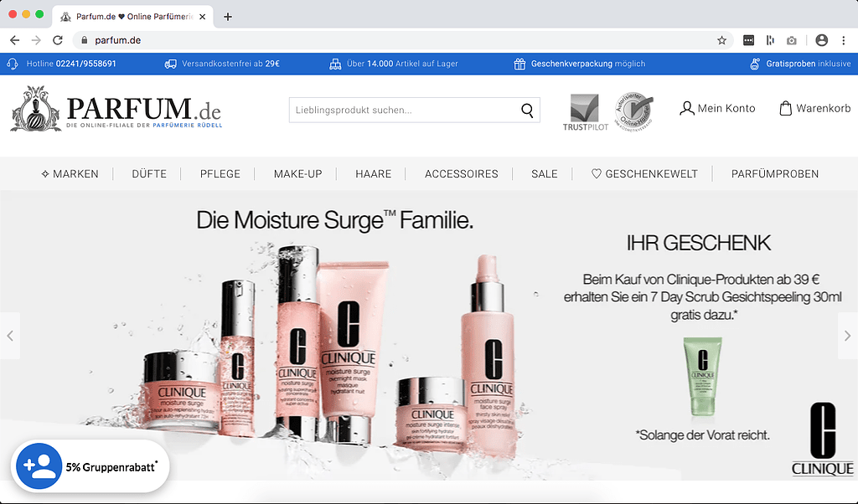Open the Chrome three-dot menu

coord(843,40)
